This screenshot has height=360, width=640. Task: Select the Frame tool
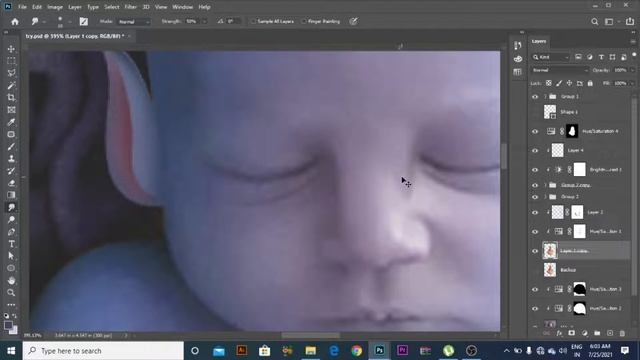coord(11,110)
